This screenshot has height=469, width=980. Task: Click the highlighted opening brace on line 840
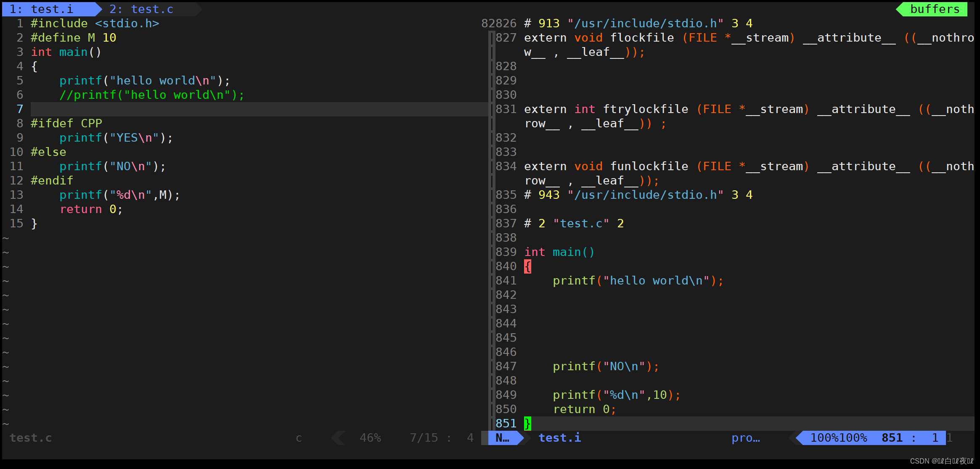527,266
